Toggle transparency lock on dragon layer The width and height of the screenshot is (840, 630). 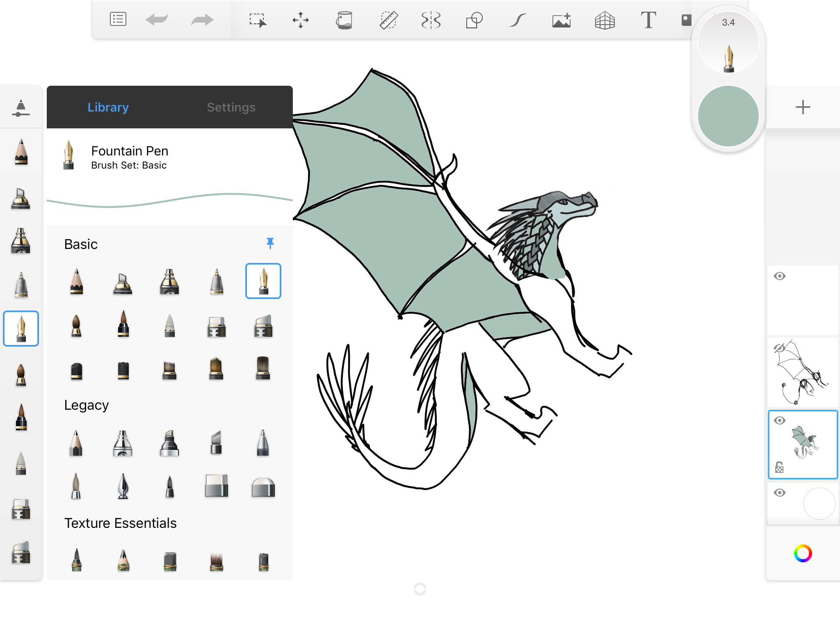tap(779, 467)
